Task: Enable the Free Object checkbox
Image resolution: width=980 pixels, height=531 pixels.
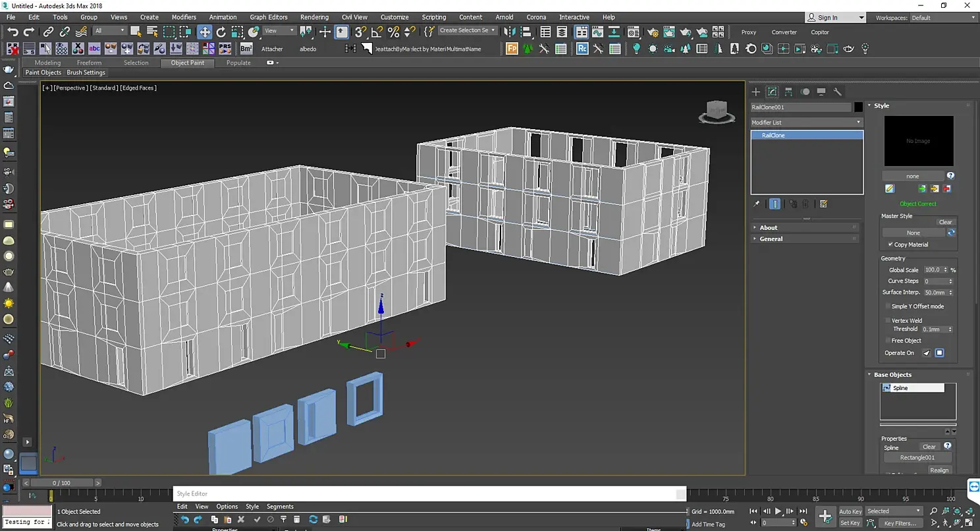Action: point(888,341)
